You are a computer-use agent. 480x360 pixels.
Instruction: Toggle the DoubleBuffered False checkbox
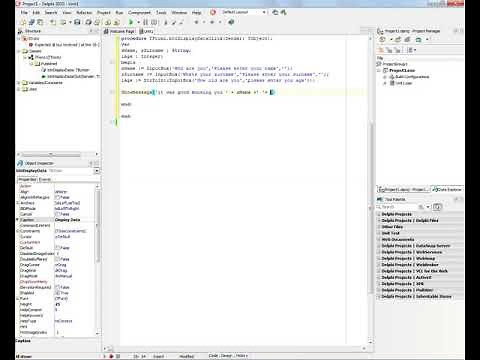[57, 259]
